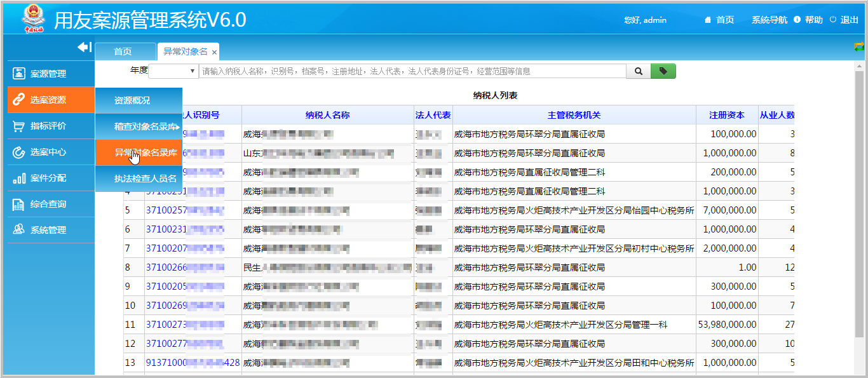This screenshot has height=378, width=868.
Task: Click row number 6 in the table
Action: (x=128, y=229)
